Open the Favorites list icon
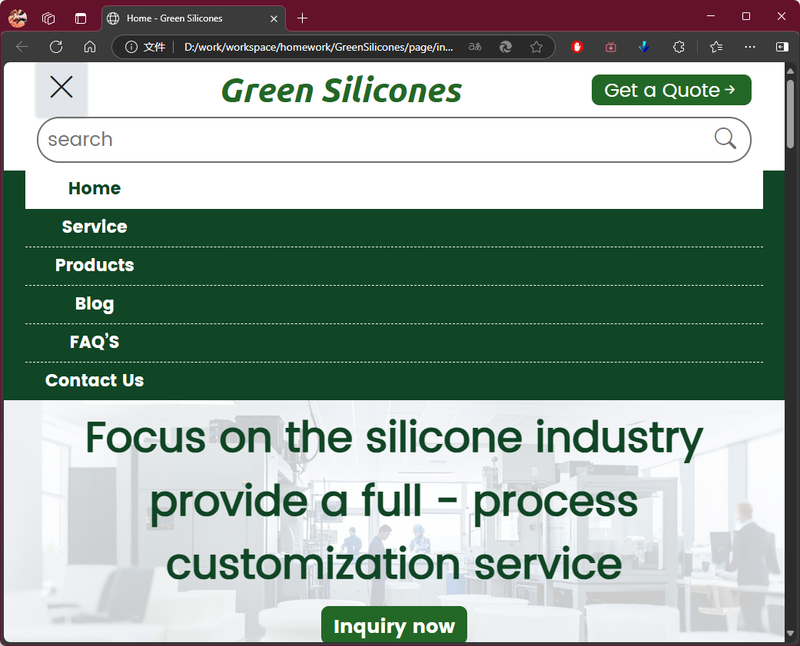 (716, 47)
